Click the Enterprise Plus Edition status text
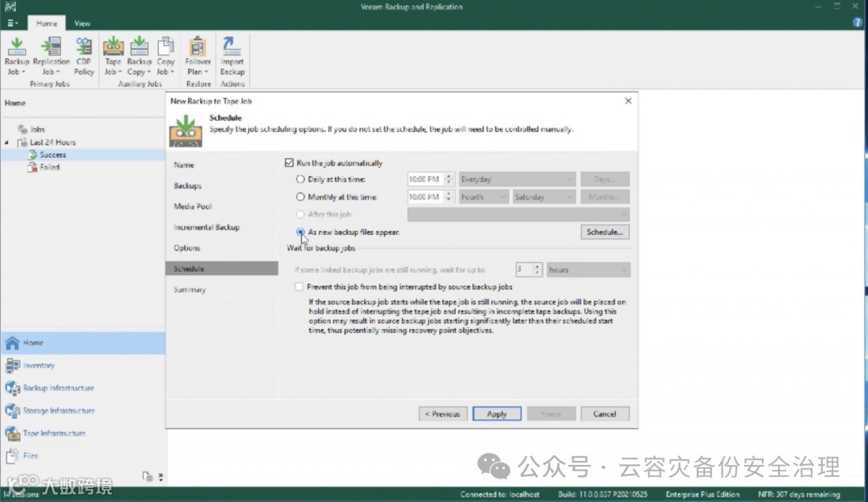The image size is (868, 502). pyautogui.click(x=702, y=494)
